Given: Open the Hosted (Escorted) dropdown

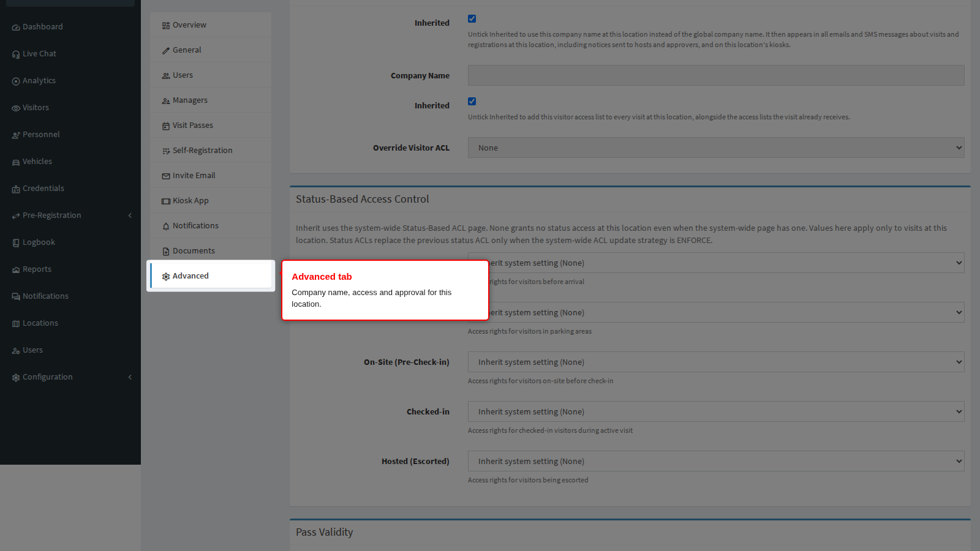Looking at the screenshot, I should (716, 461).
